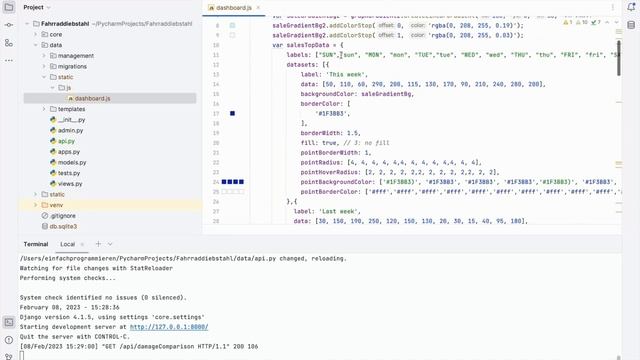Select the Local terminal tab
This screenshot has width=640, height=360.
[x=67, y=244]
